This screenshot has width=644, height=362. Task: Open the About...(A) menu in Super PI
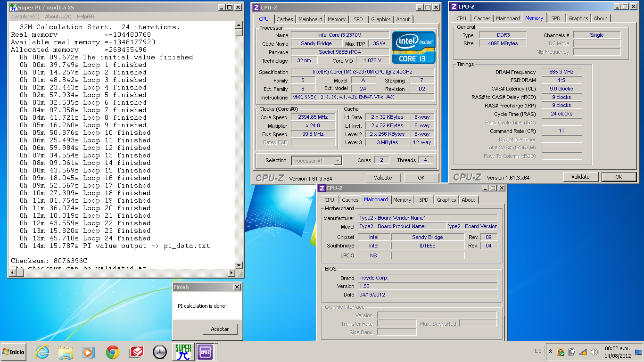[x=58, y=16]
